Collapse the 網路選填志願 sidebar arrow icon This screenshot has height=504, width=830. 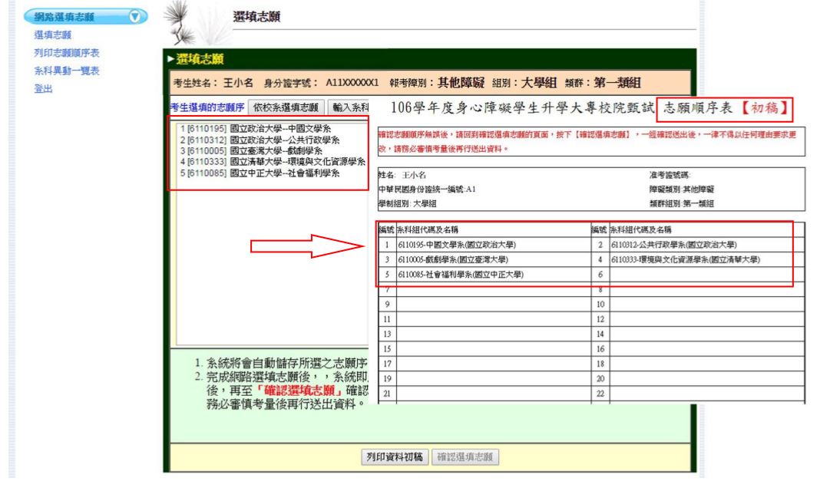[135, 17]
